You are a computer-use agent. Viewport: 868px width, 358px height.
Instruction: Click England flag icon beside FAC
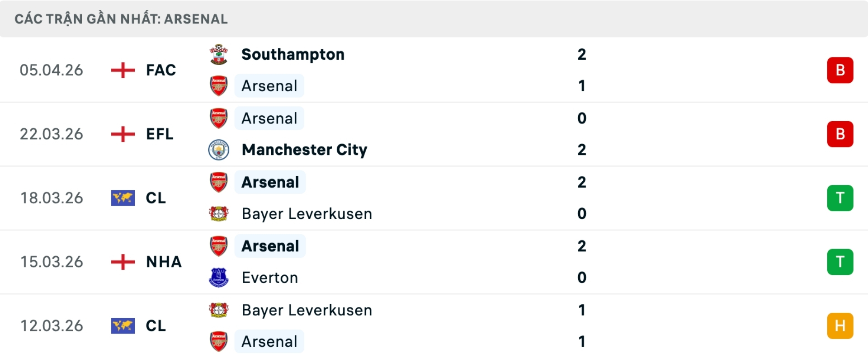pyautogui.click(x=123, y=71)
